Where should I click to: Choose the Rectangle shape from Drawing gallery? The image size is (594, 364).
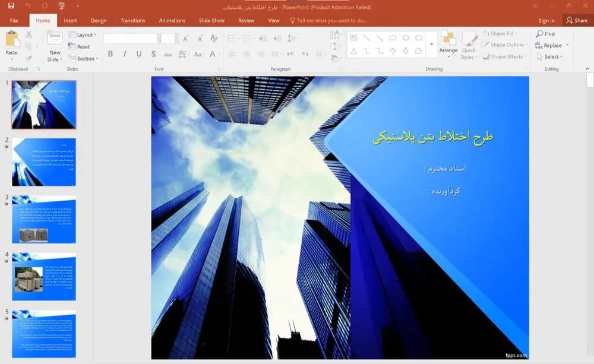pos(393,38)
